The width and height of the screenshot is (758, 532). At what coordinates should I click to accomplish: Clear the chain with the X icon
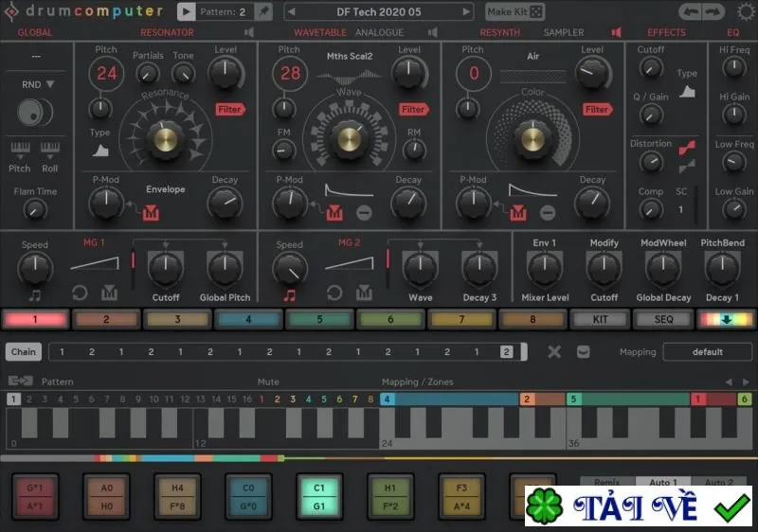[554, 351]
